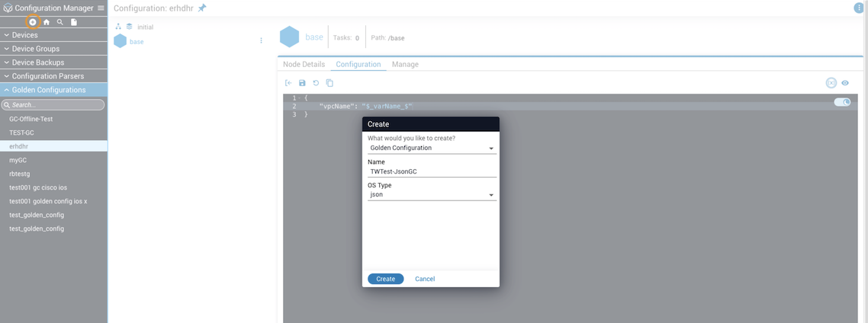The width and height of the screenshot is (868, 323).
Task: Select test001 golden config ios x entry
Action: [53, 201]
